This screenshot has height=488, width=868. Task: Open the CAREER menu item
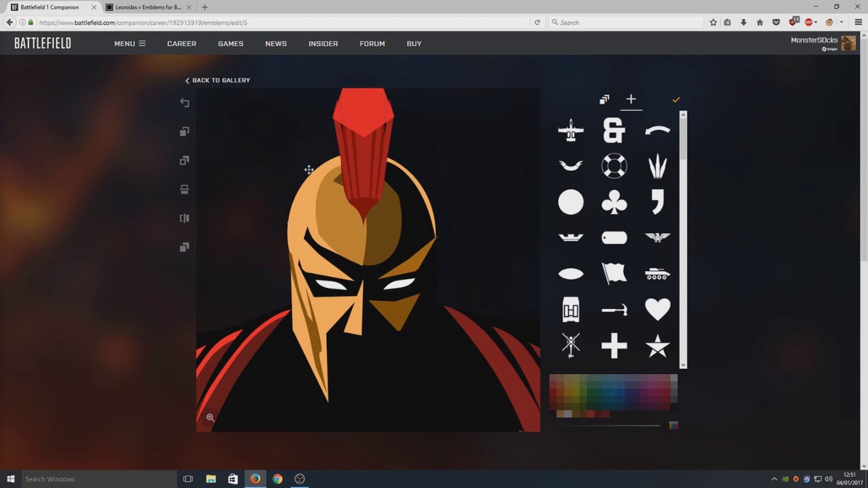[181, 43]
